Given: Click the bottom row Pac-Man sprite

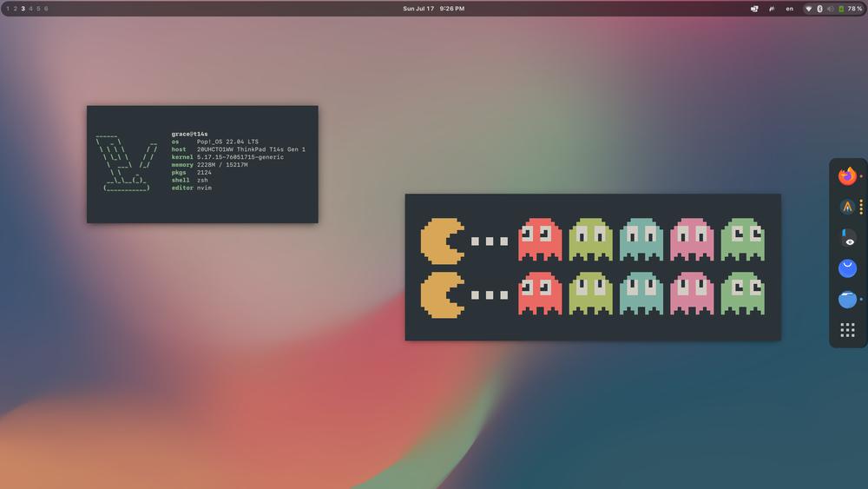Looking at the screenshot, I should point(443,295).
